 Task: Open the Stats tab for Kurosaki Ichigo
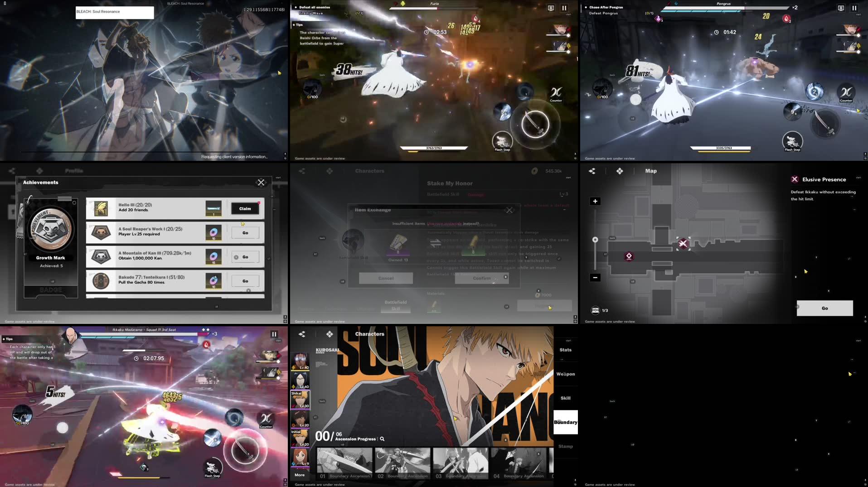(566, 349)
